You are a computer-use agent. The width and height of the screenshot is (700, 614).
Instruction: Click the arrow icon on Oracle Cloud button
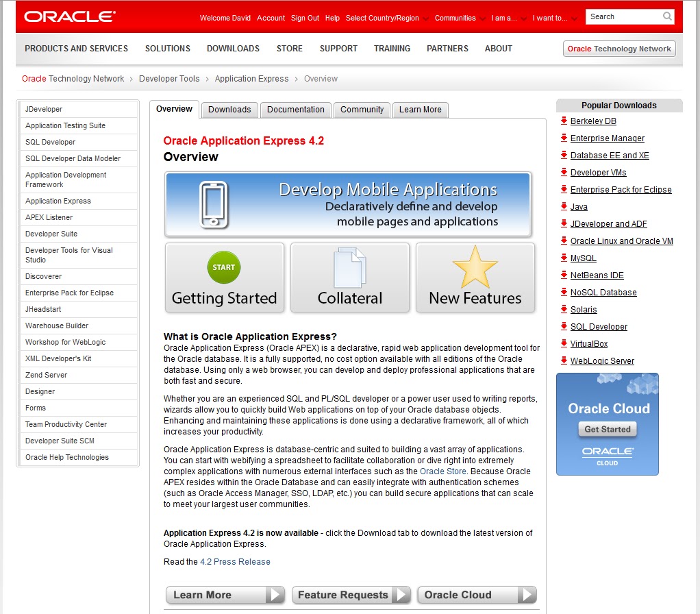[x=527, y=595]
